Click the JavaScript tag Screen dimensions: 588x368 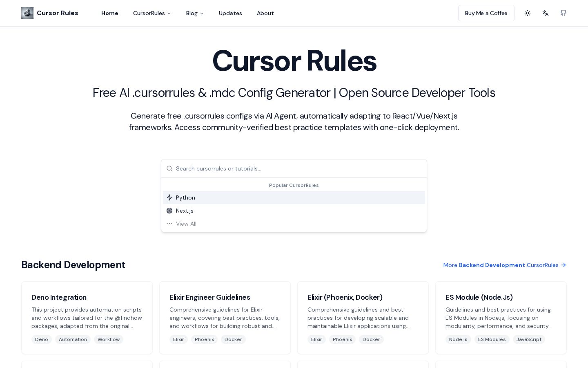pos(529,339)
